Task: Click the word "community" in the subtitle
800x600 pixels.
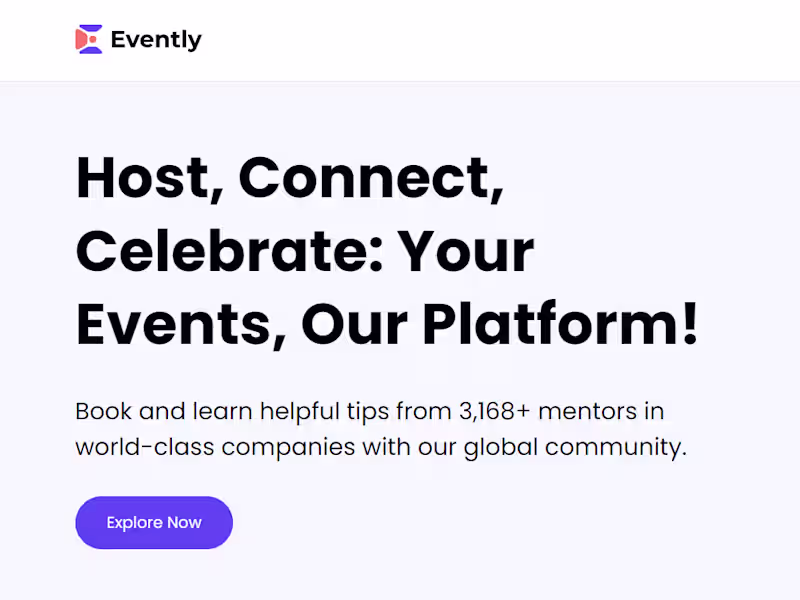Action: point(616,446)
